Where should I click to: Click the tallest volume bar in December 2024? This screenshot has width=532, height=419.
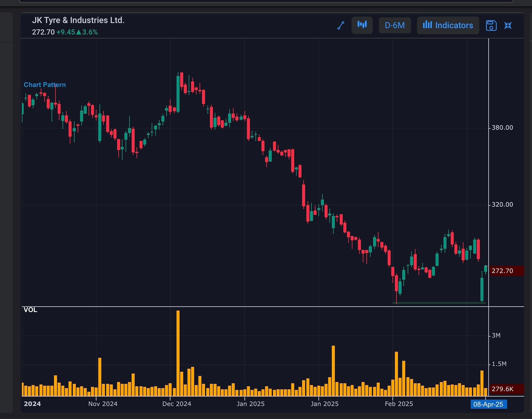point(178,353)
